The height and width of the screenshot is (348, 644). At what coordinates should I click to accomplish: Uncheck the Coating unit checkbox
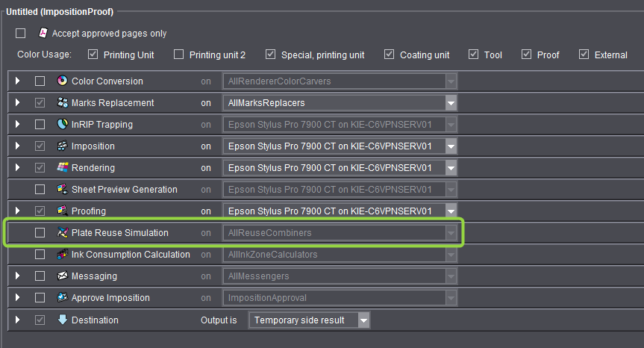coord(390,55)
